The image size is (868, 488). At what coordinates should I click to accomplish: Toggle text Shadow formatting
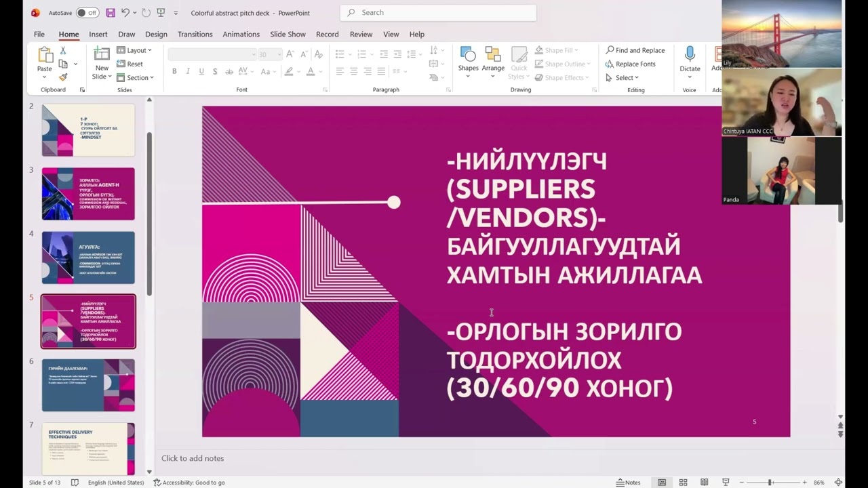tap(215, 71)
